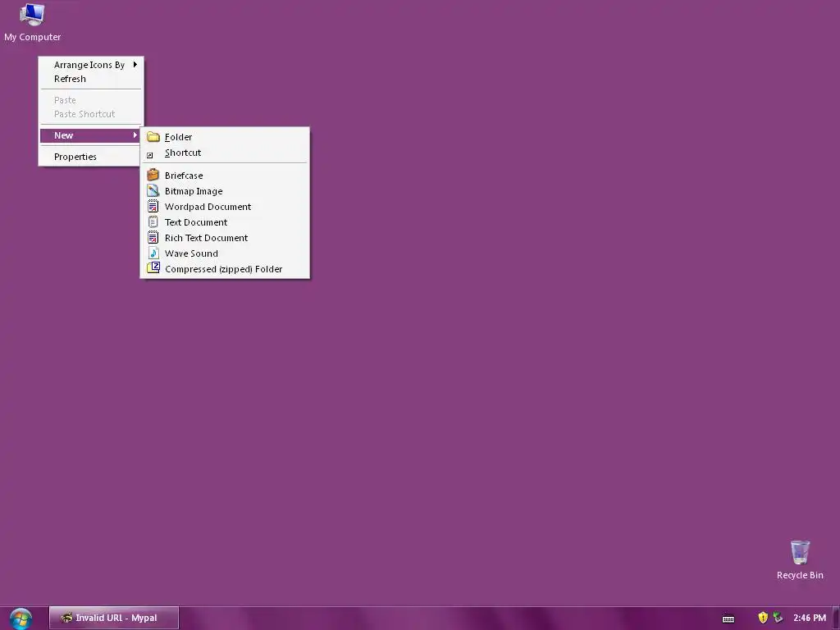This screenshot has height=630, width=840.
Task: Open the My Computer desktop icon
Action: 32,22
